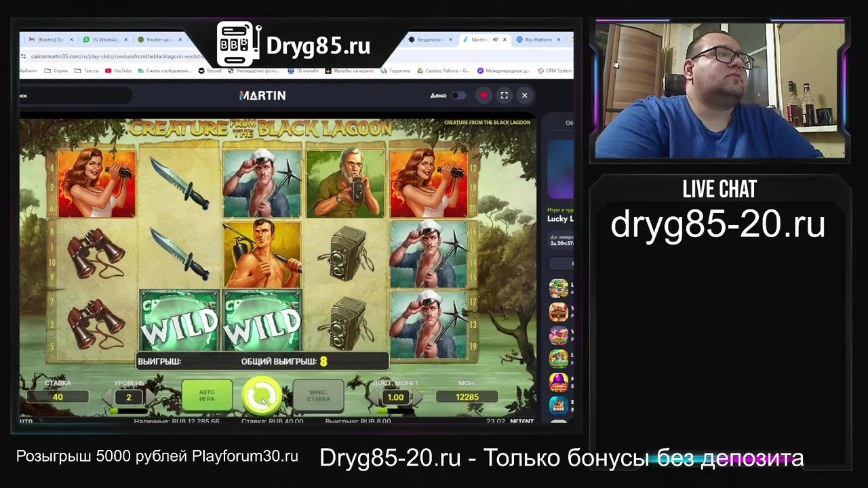Click the Dryg85.ru slot machine logo
Image resolution: width=868 pixels, height=488 pixels.
point(239,45)
